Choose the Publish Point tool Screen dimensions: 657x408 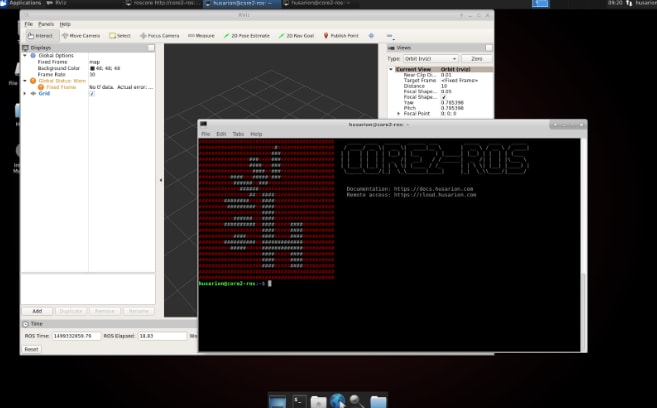click(x=341, y=36)
